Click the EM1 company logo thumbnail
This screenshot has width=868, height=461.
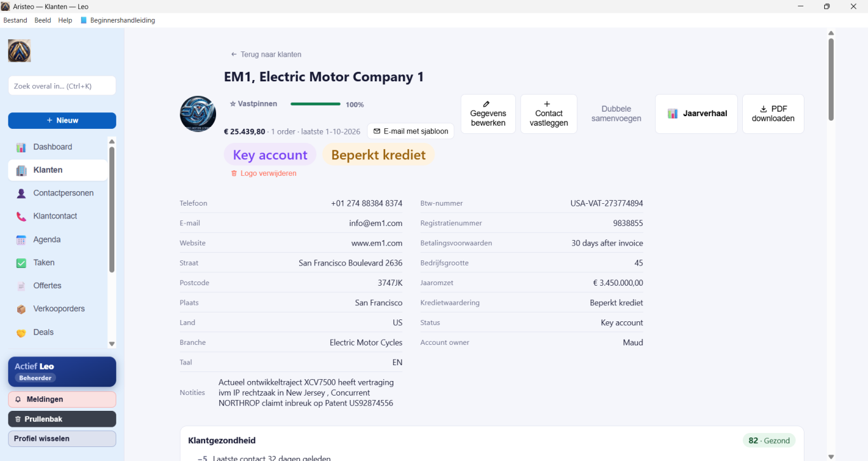(198, 114)
